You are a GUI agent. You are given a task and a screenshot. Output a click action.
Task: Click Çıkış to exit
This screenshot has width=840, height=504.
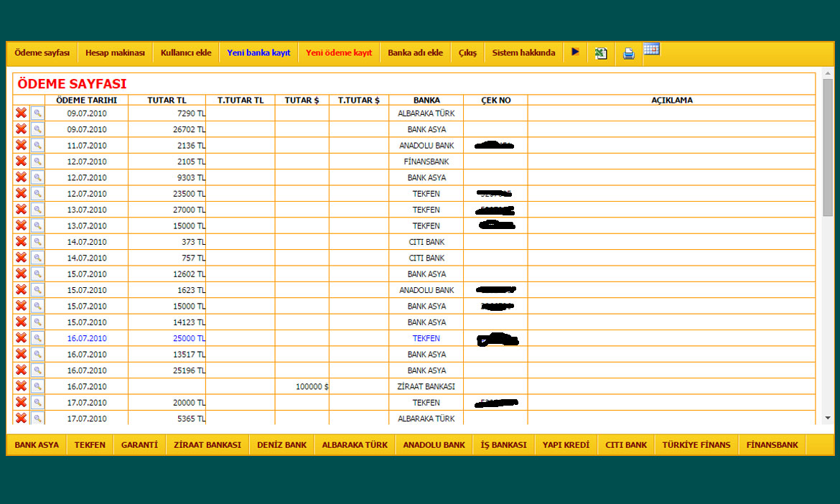point(467,52)
